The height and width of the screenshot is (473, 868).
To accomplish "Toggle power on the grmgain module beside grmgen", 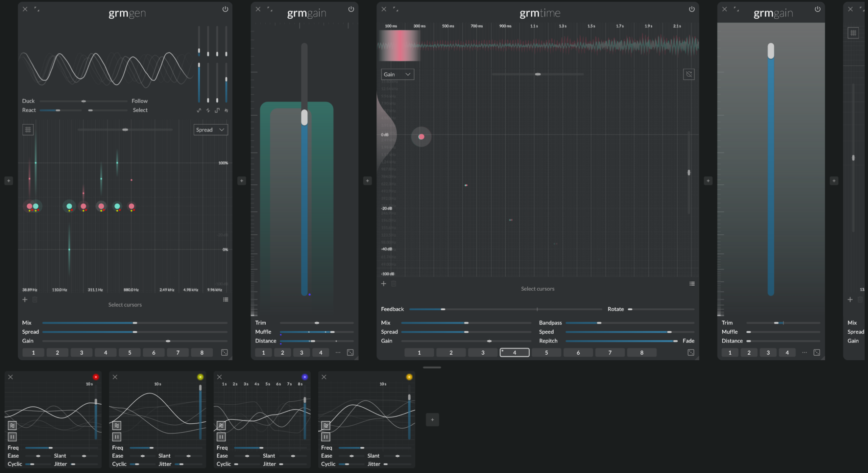I will pos(351,9).
